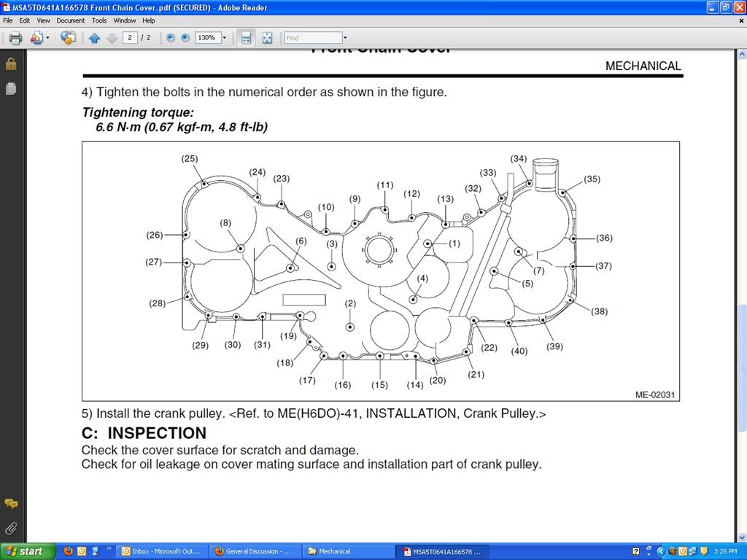747x560 pixels.
Task: Open the Print dialog
Action: [15, 38]
